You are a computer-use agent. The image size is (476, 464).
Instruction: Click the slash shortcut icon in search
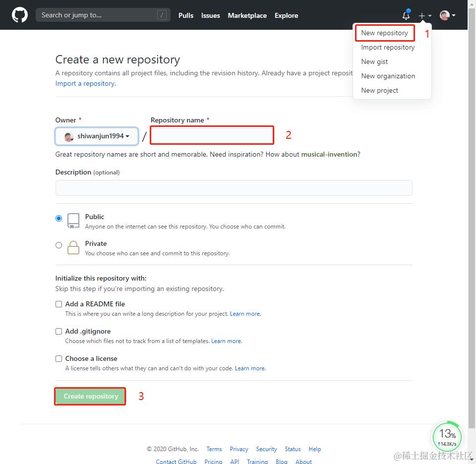[162, 15]
